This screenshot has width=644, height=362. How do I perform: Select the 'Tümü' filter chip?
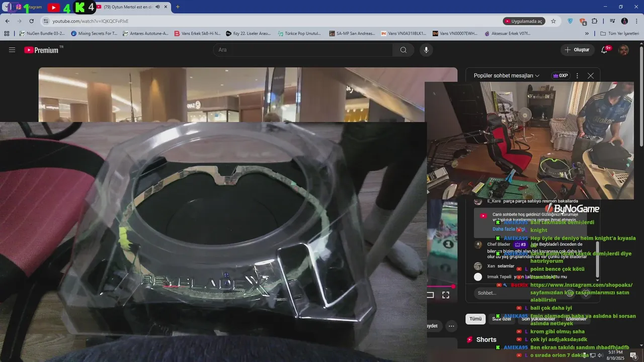pos(475,319)
